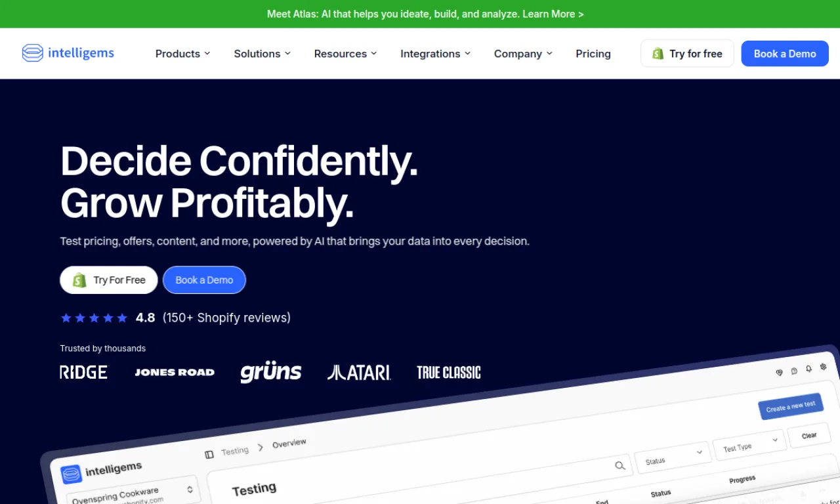Viewport: 840px width, 504px height.
Task: Click Create a new test in the dashboard preview
Action: point(790,406)
